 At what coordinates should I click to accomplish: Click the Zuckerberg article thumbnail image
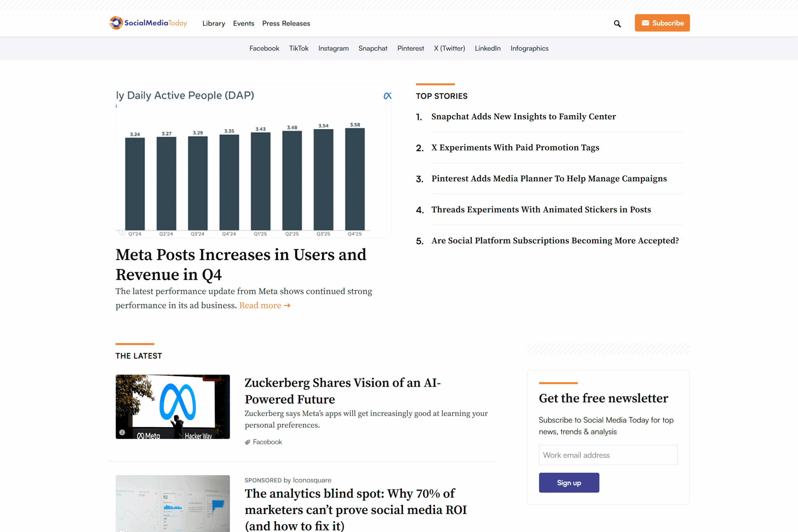point(172,406)
